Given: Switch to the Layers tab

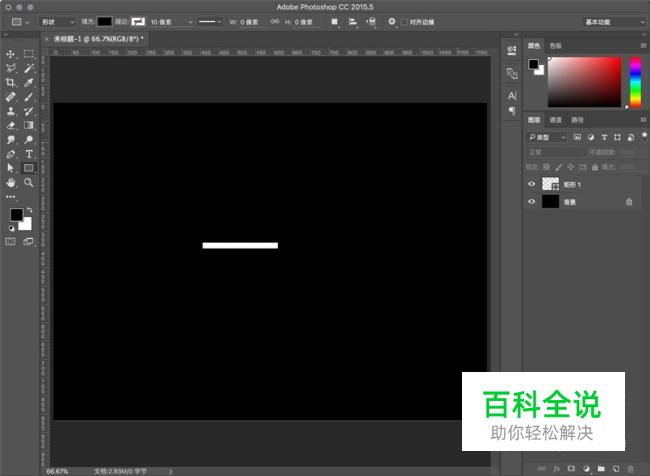Looking at the screenshot, I should coord(534,120).
